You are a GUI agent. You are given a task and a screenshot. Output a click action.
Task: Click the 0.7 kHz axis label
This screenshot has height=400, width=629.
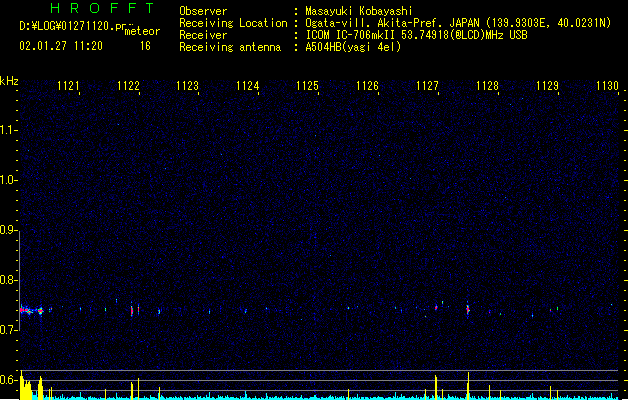(x=8, y=330)
